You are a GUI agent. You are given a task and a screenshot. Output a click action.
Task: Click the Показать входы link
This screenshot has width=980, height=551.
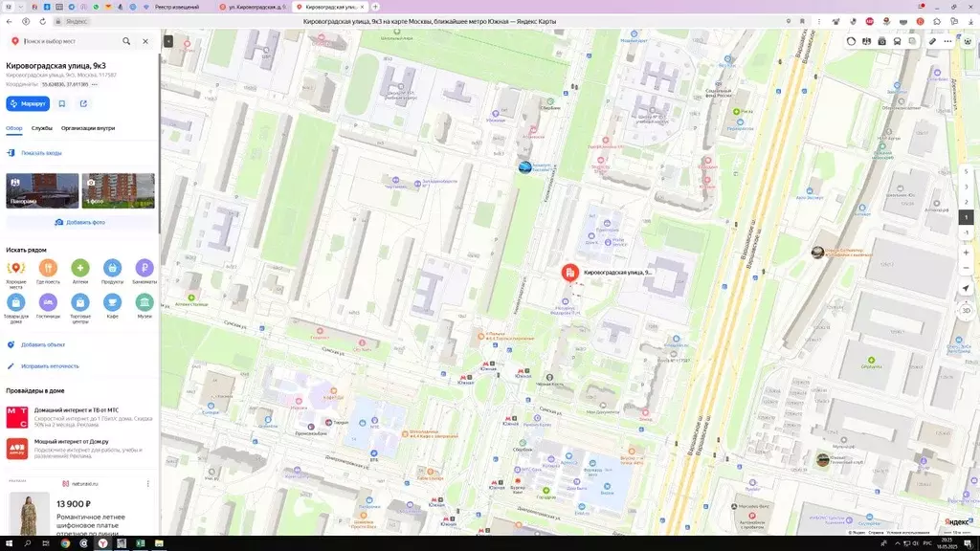click(41, 153)
